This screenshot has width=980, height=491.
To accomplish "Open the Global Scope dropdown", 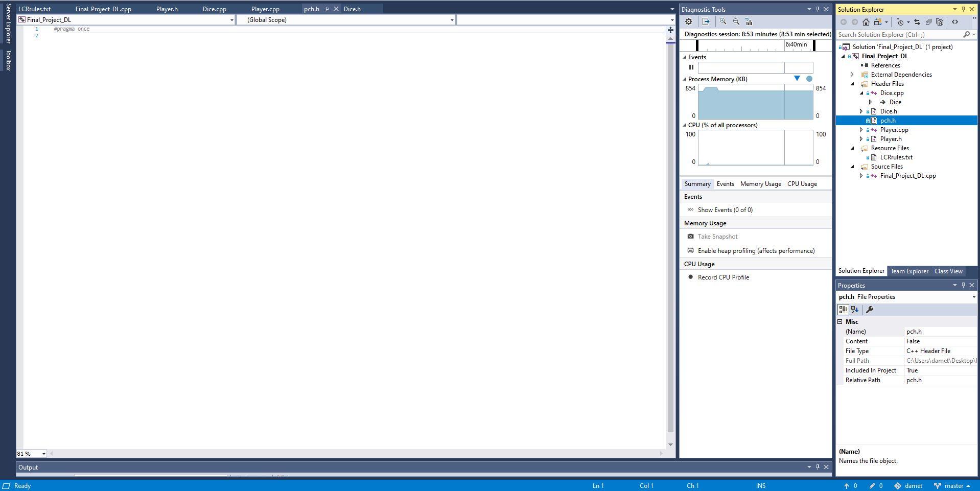I will (x=452, y=20).
